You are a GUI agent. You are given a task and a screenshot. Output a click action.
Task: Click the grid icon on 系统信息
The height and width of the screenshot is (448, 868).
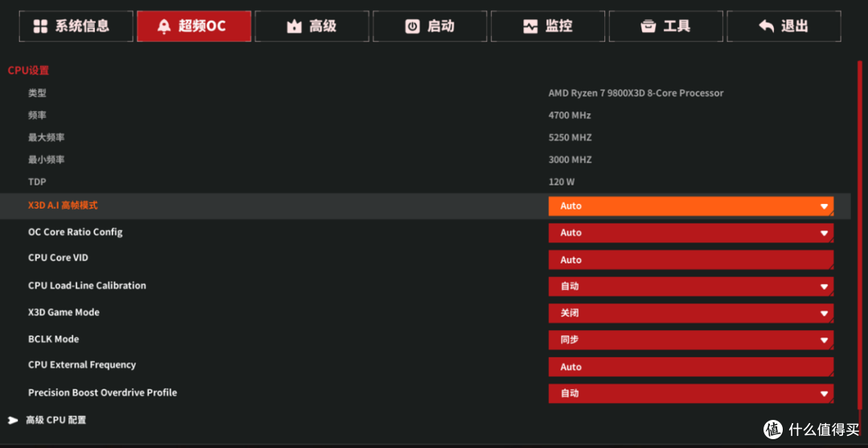(40, 26)
